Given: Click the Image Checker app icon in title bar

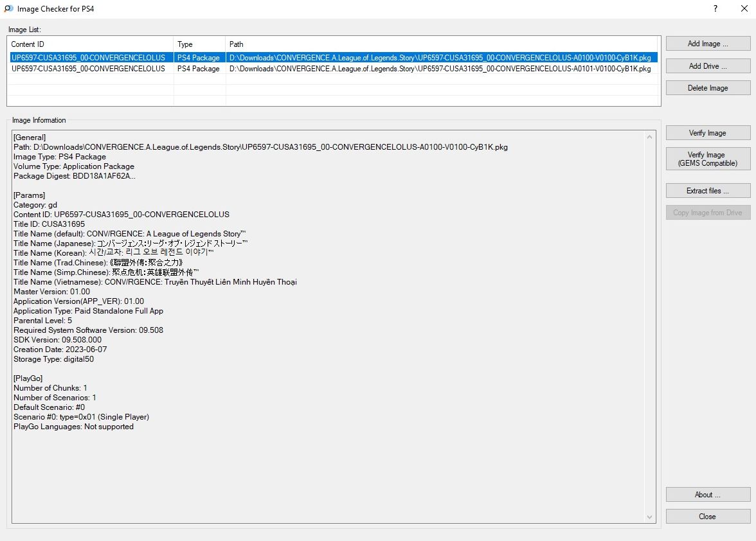Looking at the screenshot, I should 9,8.
